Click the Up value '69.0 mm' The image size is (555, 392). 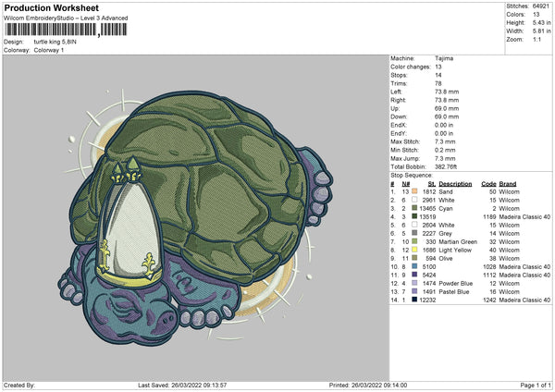tap(447, 108)
